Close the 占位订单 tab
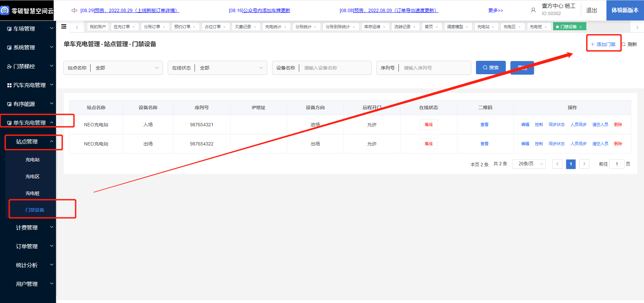Image resolution: width=644 pixels, height=303 pixels. coord(224,27)
